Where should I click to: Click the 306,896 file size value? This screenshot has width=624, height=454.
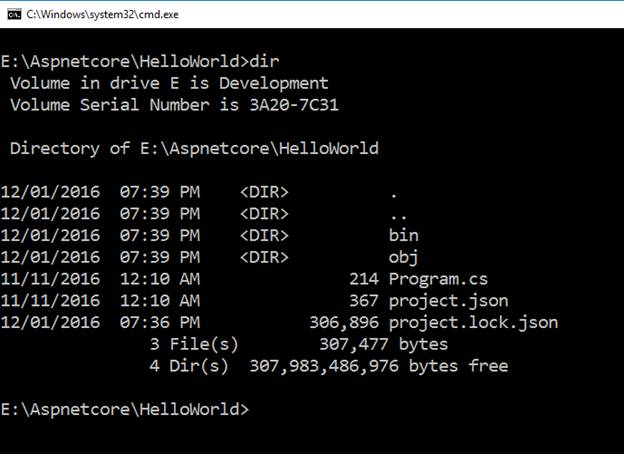pos(345,322)
